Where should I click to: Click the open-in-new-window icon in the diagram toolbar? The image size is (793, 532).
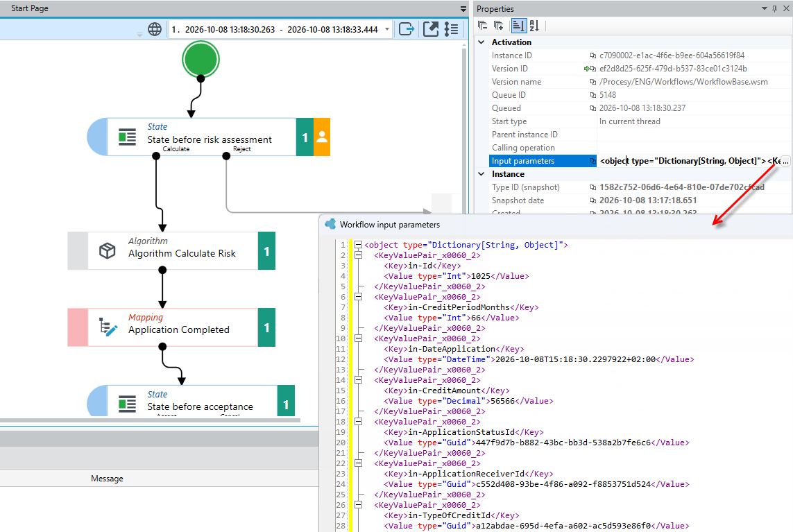tap(431, 29)
